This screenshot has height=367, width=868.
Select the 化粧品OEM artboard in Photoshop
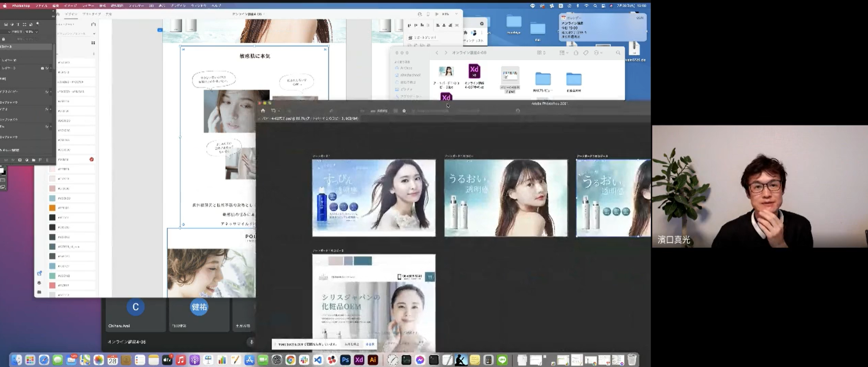pyautogui.click(x=374, y=303)
